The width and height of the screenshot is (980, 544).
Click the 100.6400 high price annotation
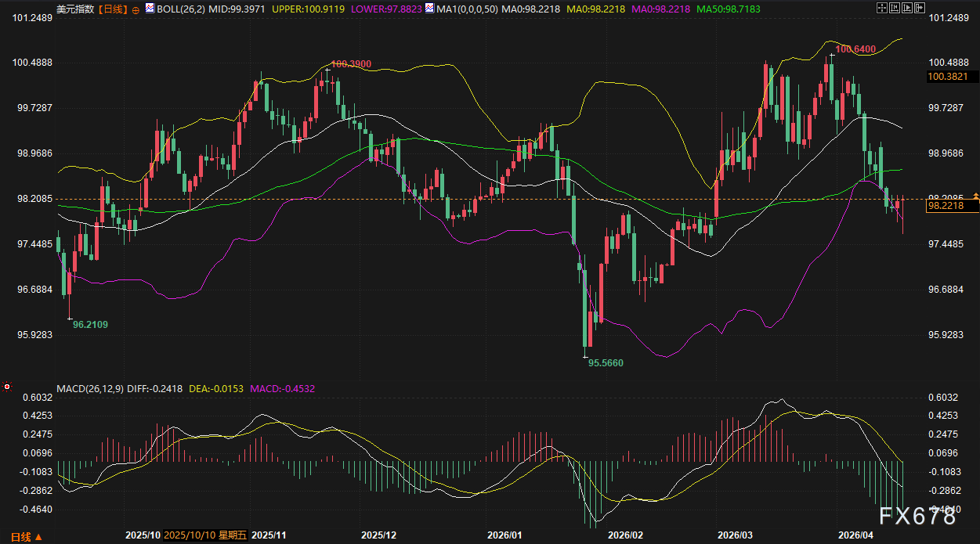click(855, 49)
